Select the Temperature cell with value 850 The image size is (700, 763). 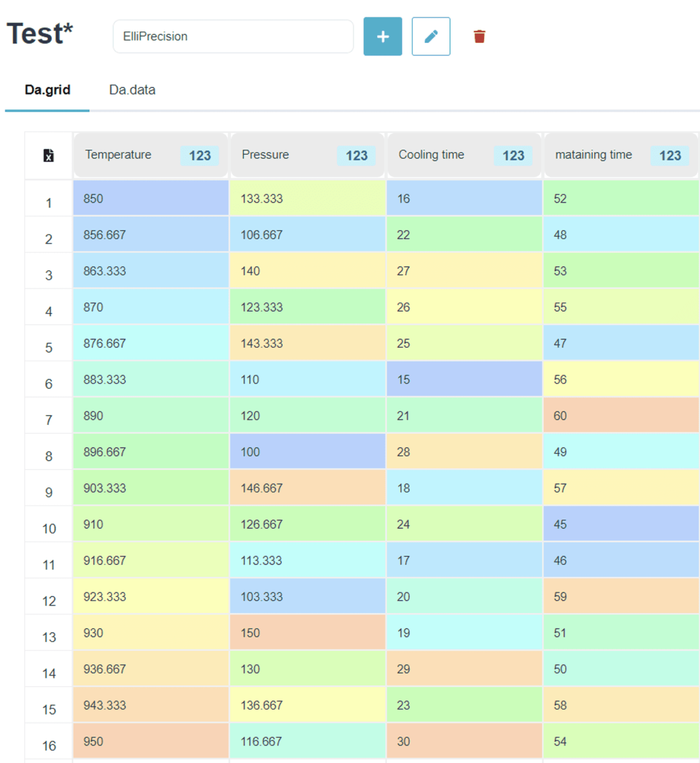[150, 198]
